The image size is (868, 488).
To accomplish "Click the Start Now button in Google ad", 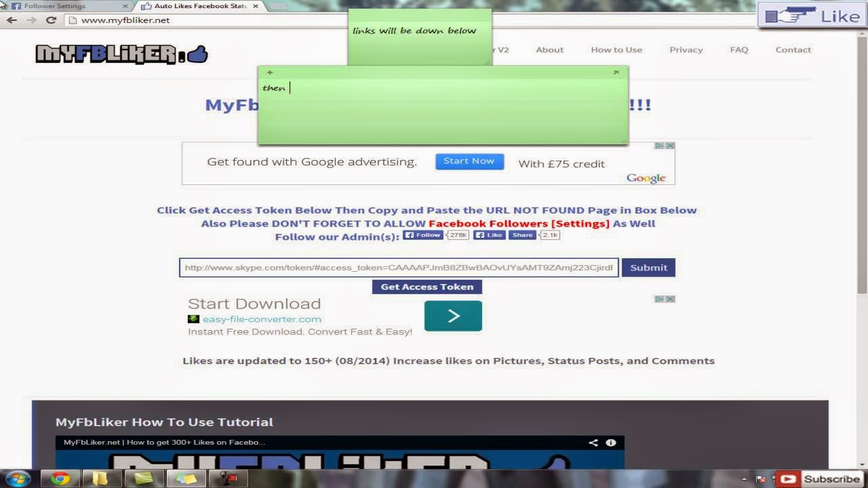I will point(469,161).
